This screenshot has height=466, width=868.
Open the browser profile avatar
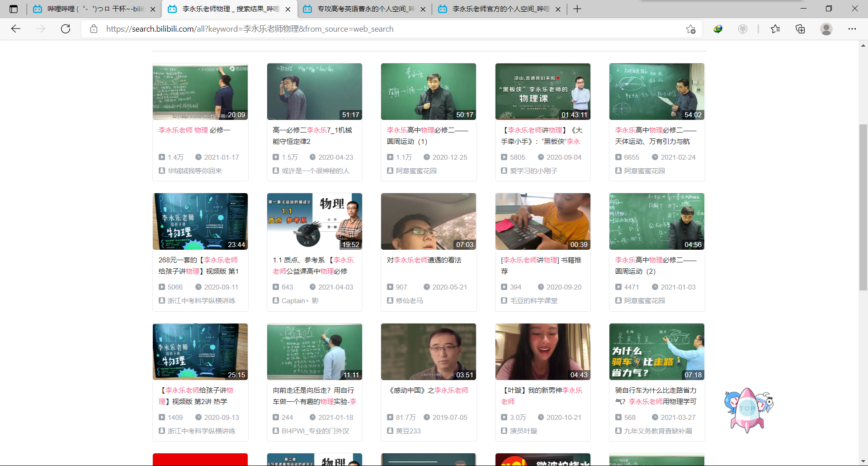pos(826,29)
